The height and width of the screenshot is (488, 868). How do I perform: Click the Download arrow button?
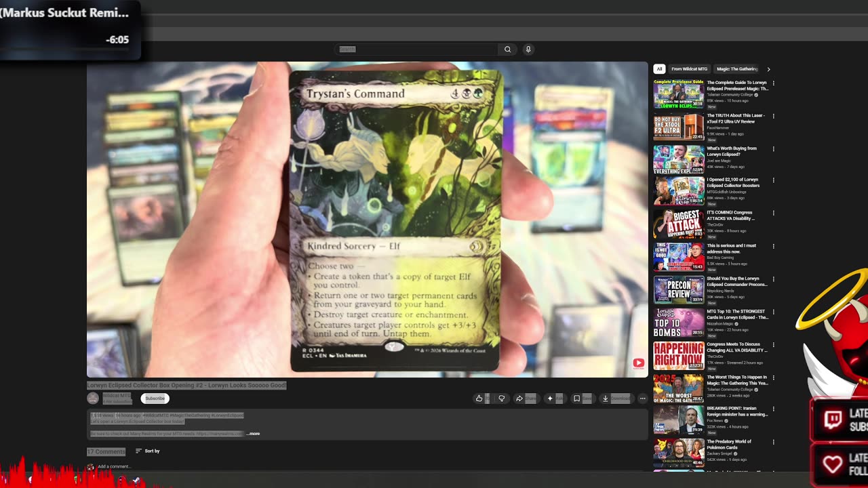pos(616,399)
